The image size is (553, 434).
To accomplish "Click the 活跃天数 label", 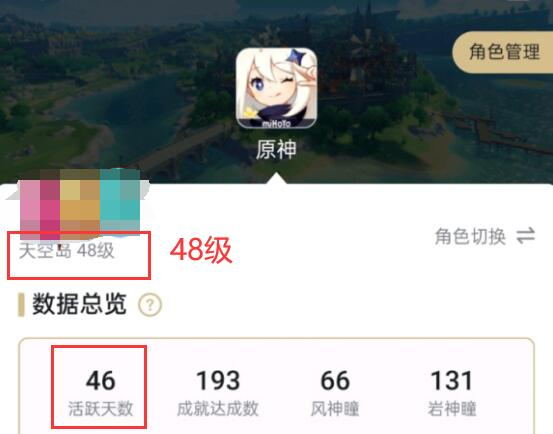I will 101,409.
